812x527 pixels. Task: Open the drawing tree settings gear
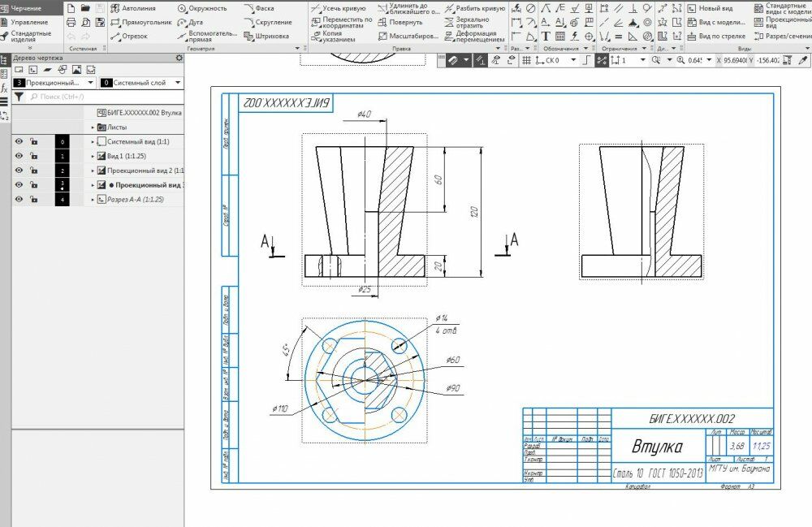[179, 58]
